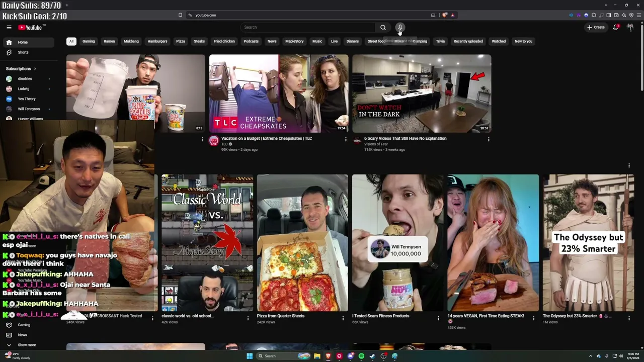Expand the Subscriptions section
Viewport: 644px width, 362px height.
[21, 68]
